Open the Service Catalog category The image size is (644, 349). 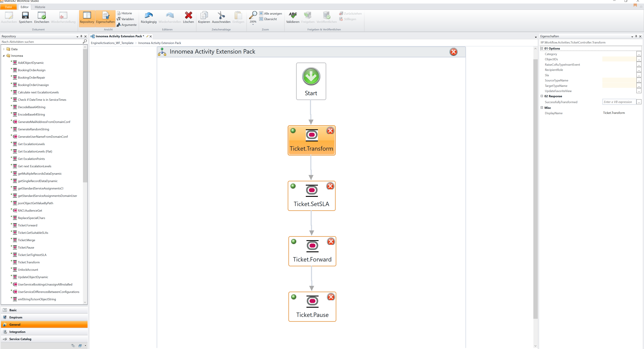point(20,339)
